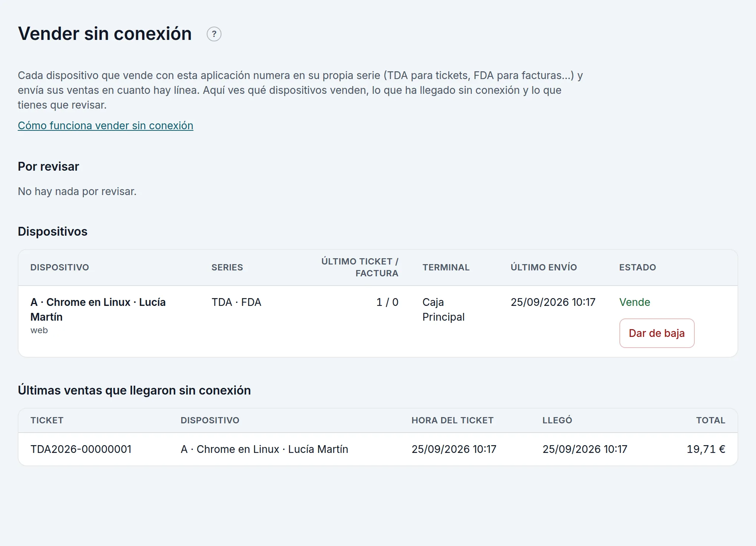The width and height of the screenshot is (756, 546).
Task: Click the 'web' label under the device
Action: 39,330
